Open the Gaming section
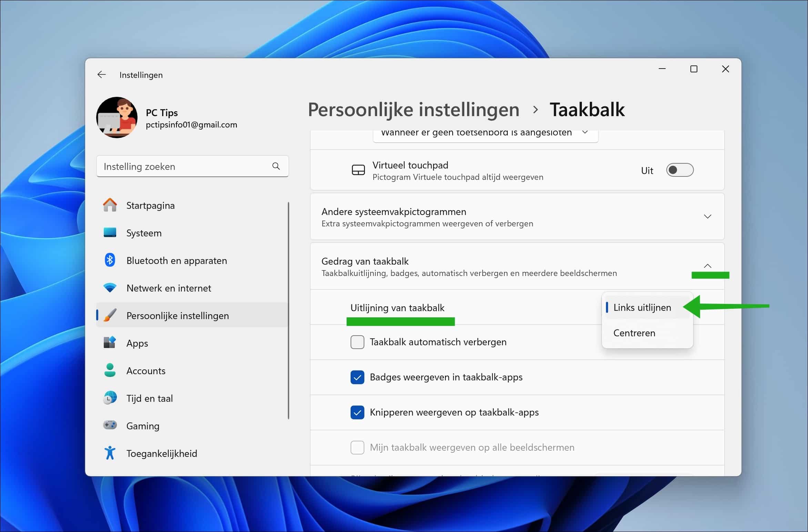This screenshot has height=532, width=808. coord(142,426)
